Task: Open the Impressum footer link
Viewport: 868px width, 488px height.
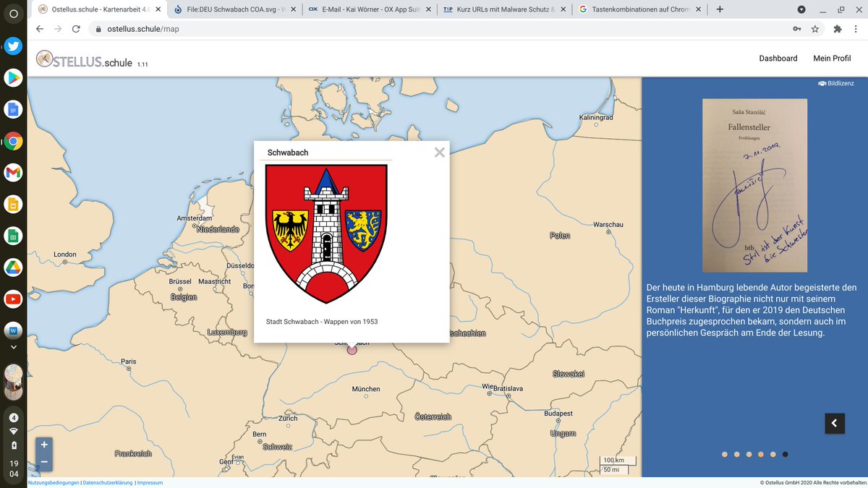Action: click(x=150, y=482)
